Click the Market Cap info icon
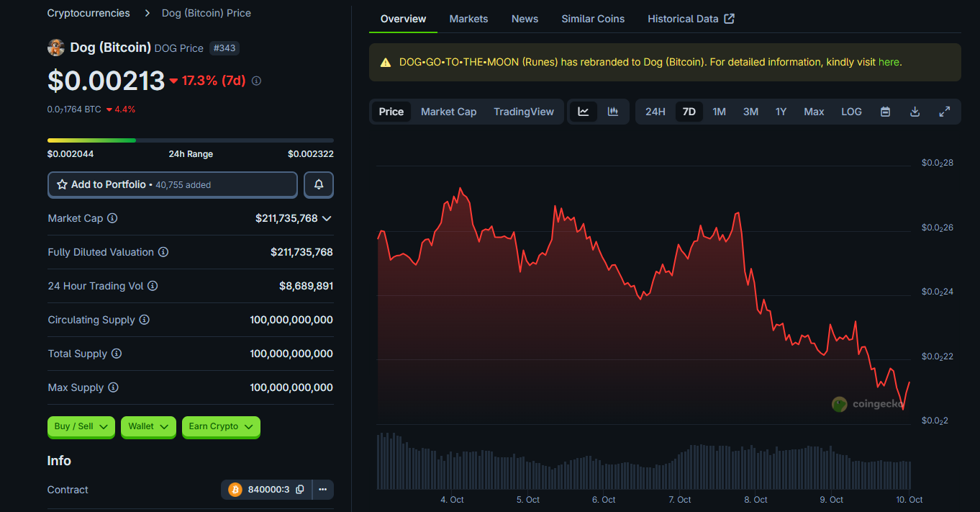The width and height of the screenshot is (980, 512). click(x=112, y=218)
